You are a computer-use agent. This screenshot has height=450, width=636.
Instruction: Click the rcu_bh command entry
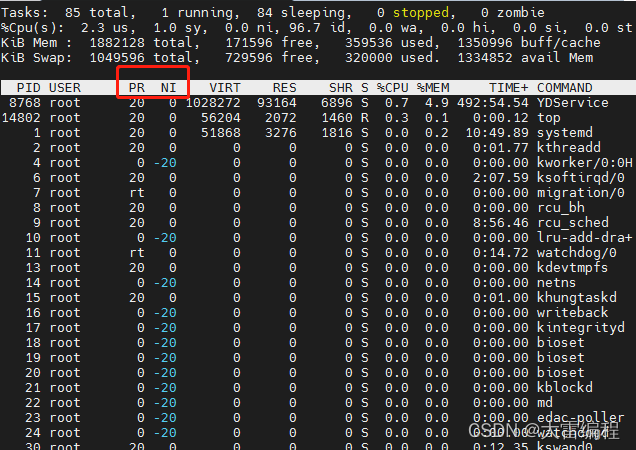[x=561, y=208]
